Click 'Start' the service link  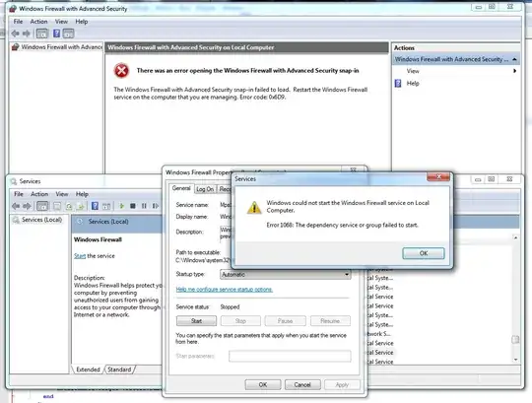click(x=80, y=256)
